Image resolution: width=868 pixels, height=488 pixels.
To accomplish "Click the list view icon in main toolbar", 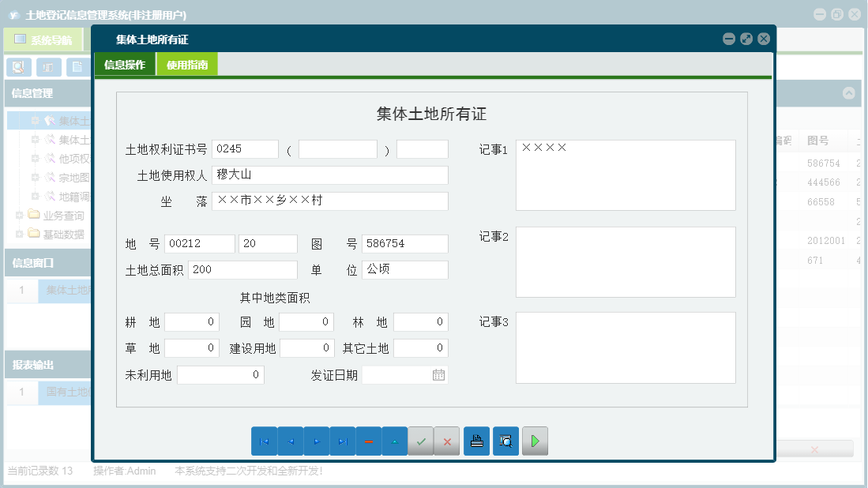I will coord(49,67).
